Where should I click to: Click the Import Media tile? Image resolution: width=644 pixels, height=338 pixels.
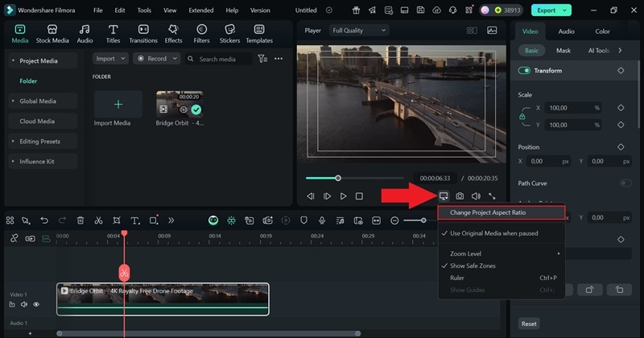click(118, 105)
